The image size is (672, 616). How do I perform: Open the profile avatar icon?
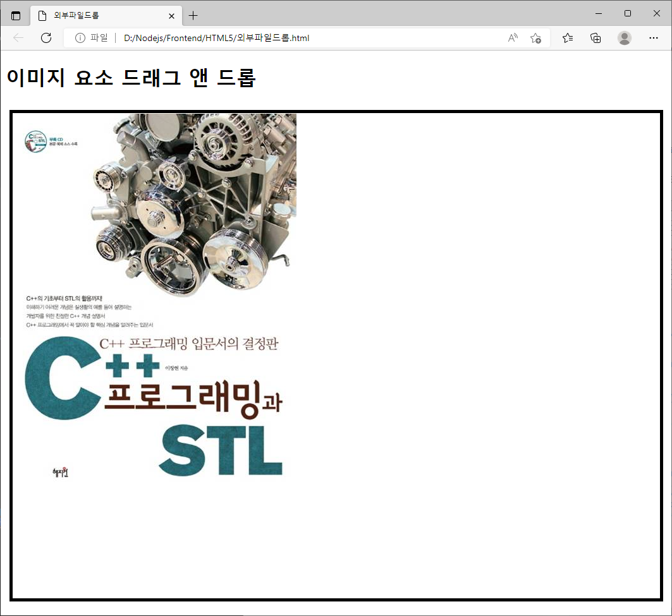(625, 38)
